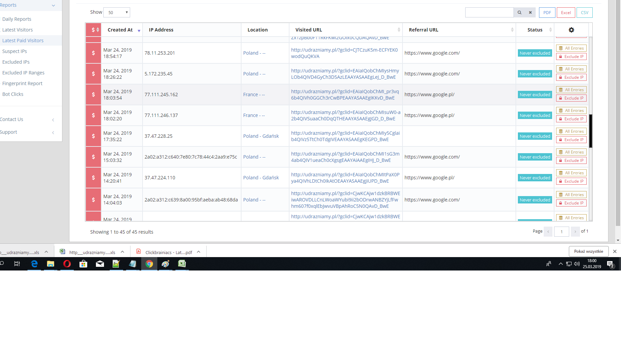This screenshot has width=644, height=362.
Task: Open the Show entries dropdown
Action: coord(117,12)
